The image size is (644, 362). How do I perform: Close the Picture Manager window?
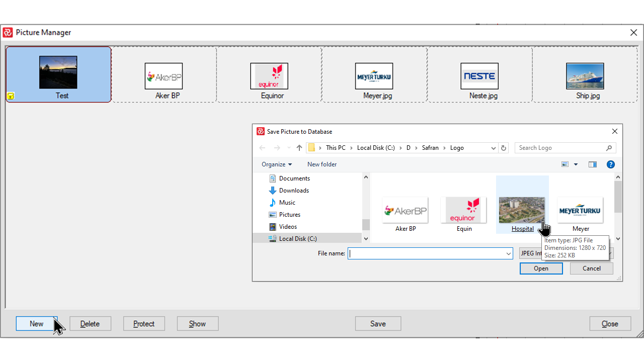[633, 33]
